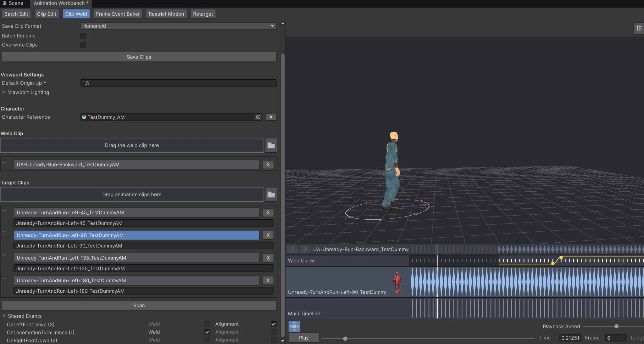Remove Unready-TurnAndRun-Left-45 target clip
This screenshot has width=644, height=344.
pos(268,213)
